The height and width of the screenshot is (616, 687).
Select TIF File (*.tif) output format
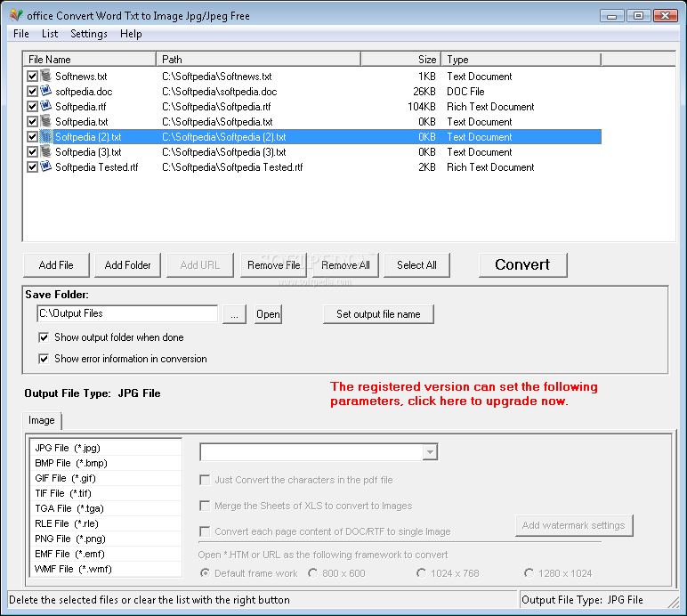(x=106, y=493)
